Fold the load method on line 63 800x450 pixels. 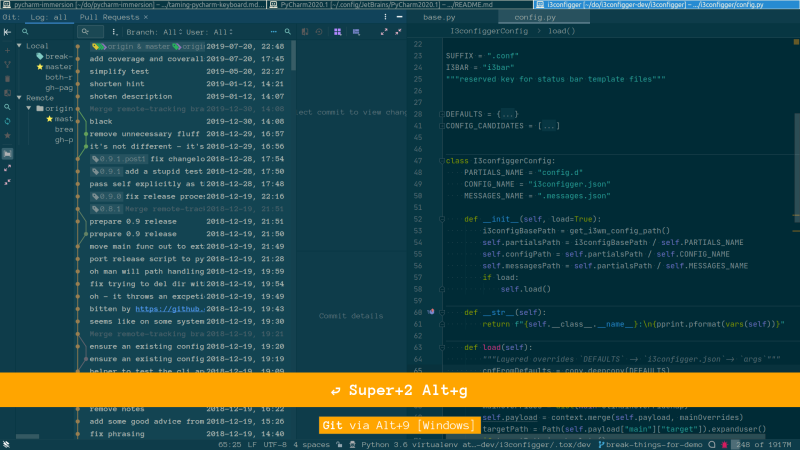click(x=442, y=347)
